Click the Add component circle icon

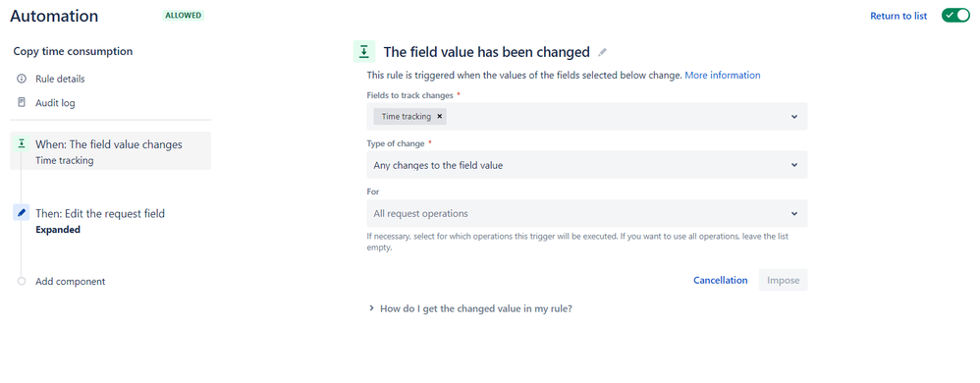click(22, 281)
